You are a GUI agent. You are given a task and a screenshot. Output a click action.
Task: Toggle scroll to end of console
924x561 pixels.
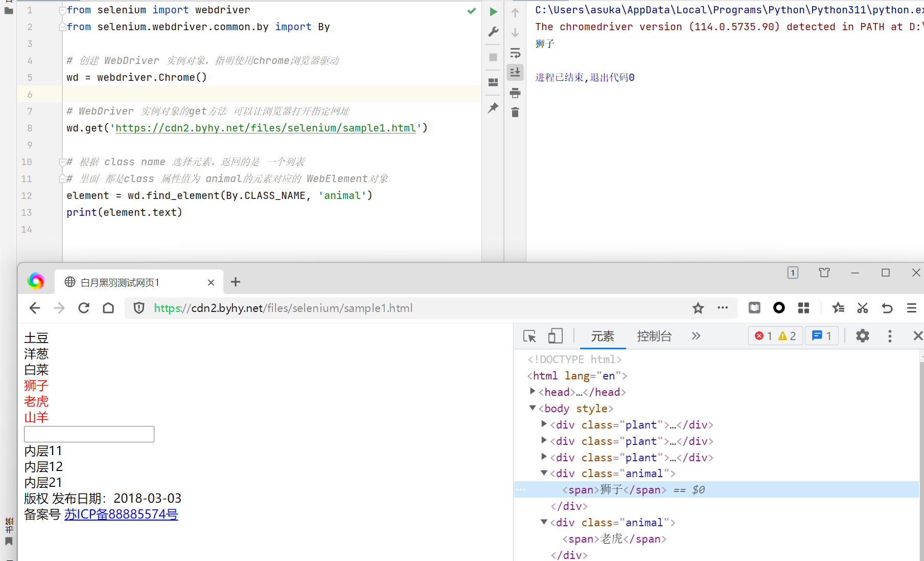(515, 72)
